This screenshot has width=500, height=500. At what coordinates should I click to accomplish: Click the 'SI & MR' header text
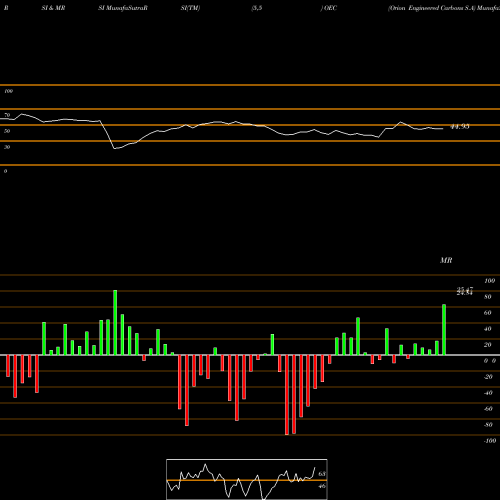coord(53,8)
